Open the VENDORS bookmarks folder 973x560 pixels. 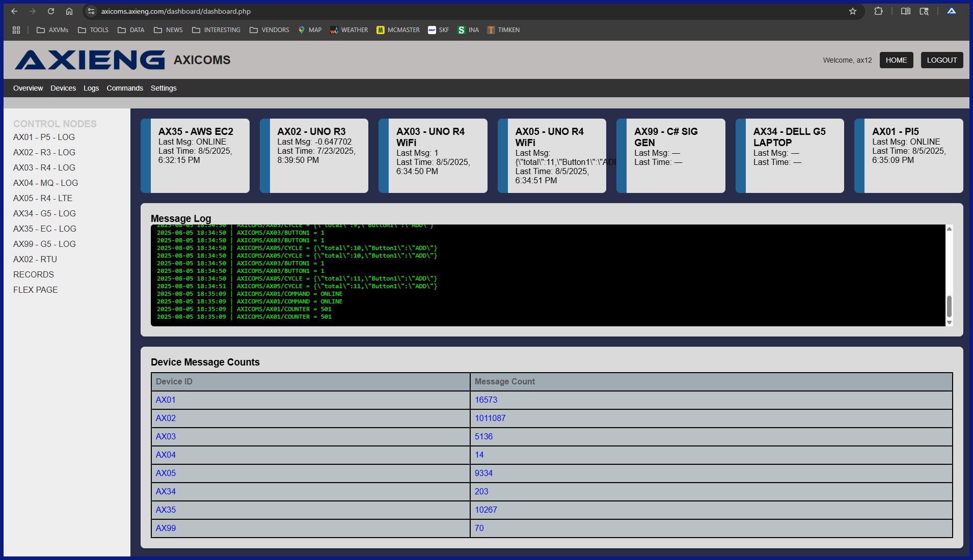click(269, 30)
